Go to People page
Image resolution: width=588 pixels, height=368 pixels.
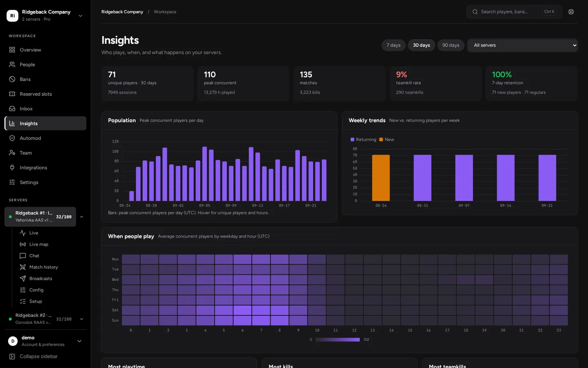tap(45, 65)
